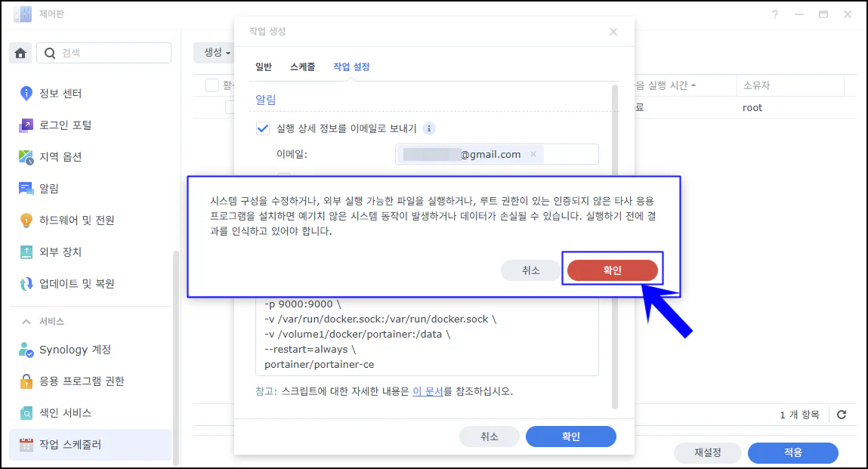868x469 pixels.
Task: Click the 알림 section heading in dialog
Action: coord(265,100)
